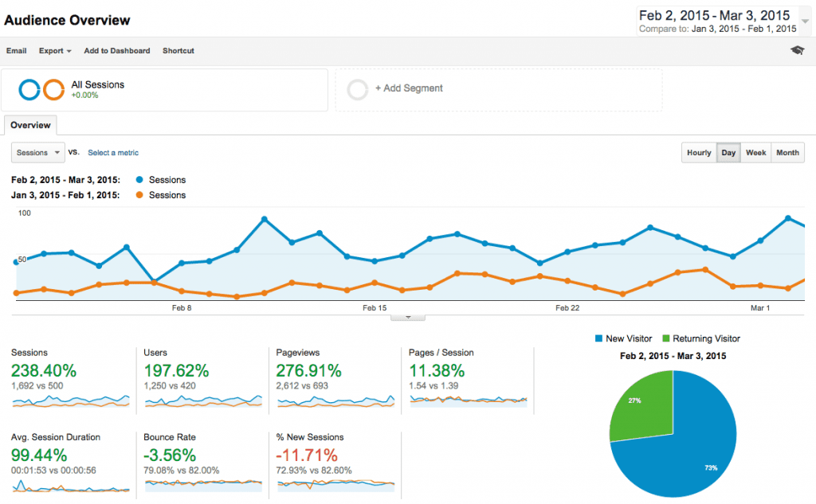The image size is (816, 504).
Task: Switch graph to Hourly view
Action: coord(699,153)
